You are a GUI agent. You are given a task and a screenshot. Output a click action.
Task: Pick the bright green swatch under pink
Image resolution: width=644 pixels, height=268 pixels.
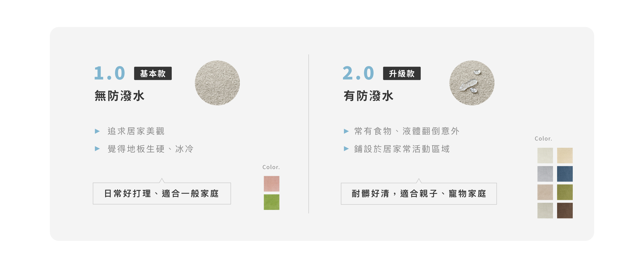click(x=271, y=202)
